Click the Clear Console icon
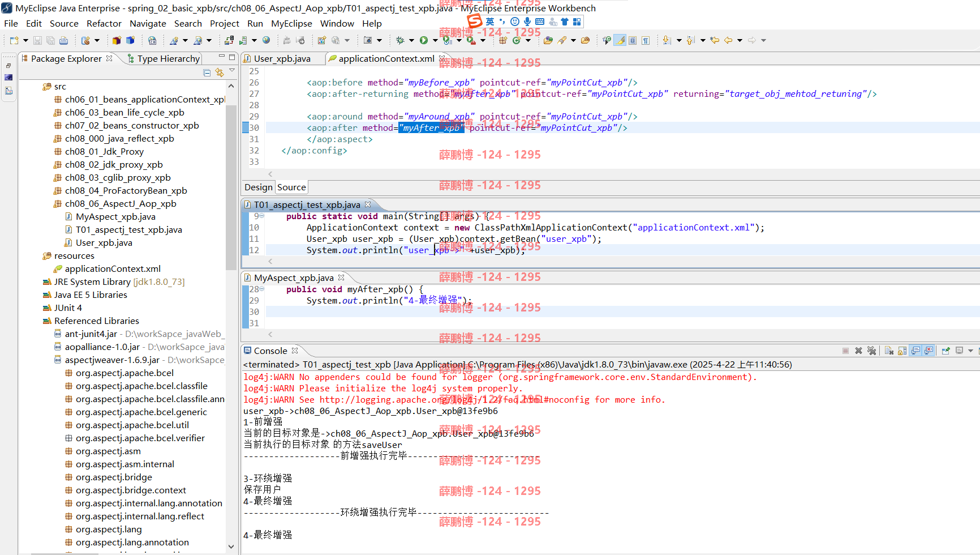980x555 pixels. [x=889, y=351]
